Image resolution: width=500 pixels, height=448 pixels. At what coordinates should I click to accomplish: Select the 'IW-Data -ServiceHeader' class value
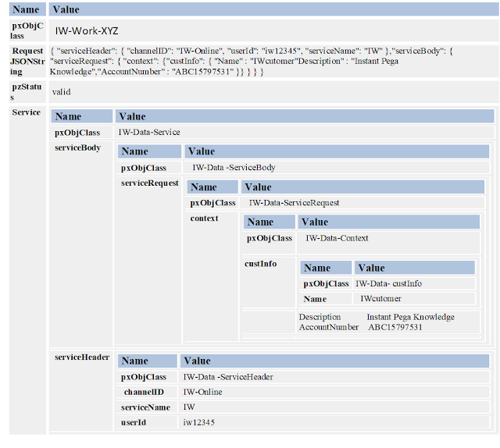228,377
